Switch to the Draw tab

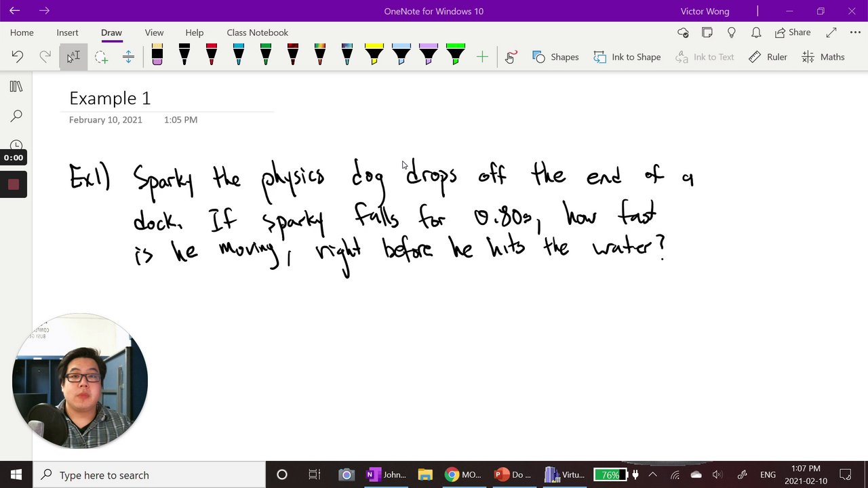[x=111, y=33]
